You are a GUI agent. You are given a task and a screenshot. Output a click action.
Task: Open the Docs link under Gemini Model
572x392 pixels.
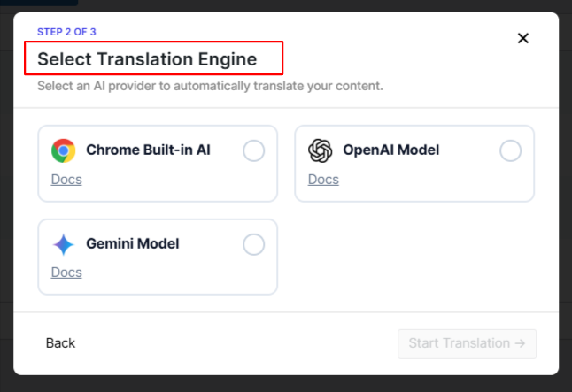(x=66, y=272)
